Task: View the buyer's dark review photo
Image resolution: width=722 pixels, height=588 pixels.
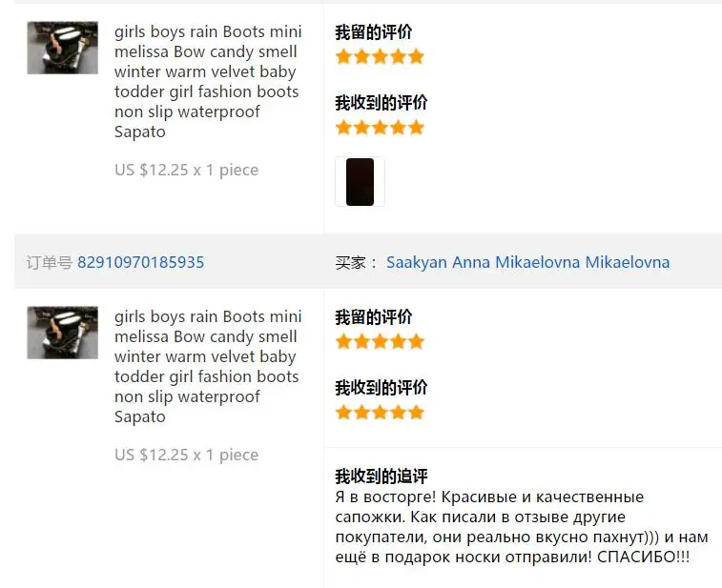Action: (x=361, y=182)
